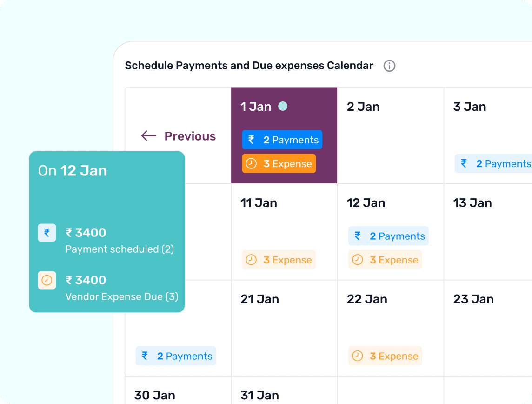Click clock icon in 11 Jan expense badge

point(251,260)
